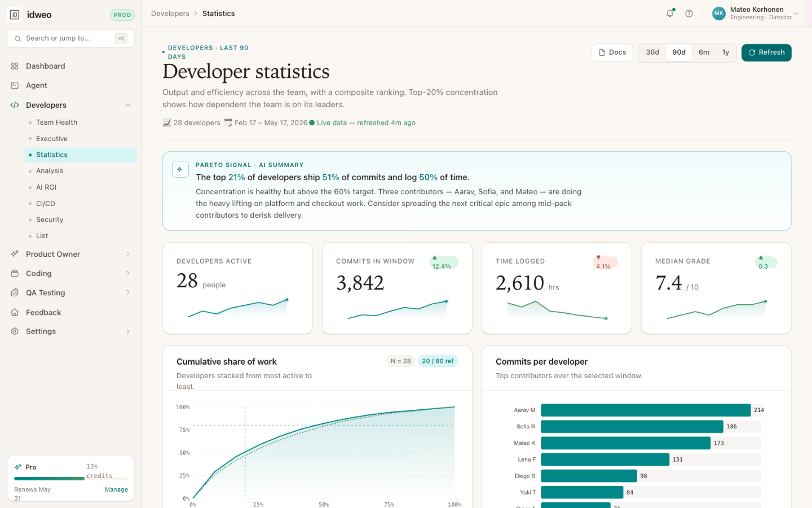
Task: Click the Feedback home icon
Action: pos(15,312)
